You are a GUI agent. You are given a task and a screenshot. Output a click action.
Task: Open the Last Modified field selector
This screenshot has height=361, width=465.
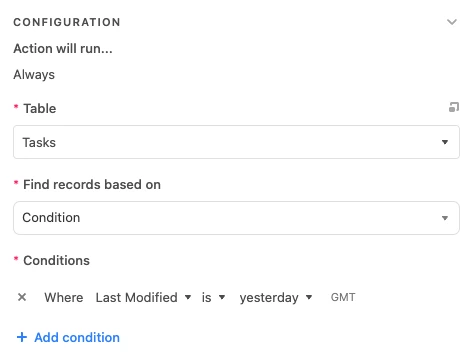pos(143,297)
